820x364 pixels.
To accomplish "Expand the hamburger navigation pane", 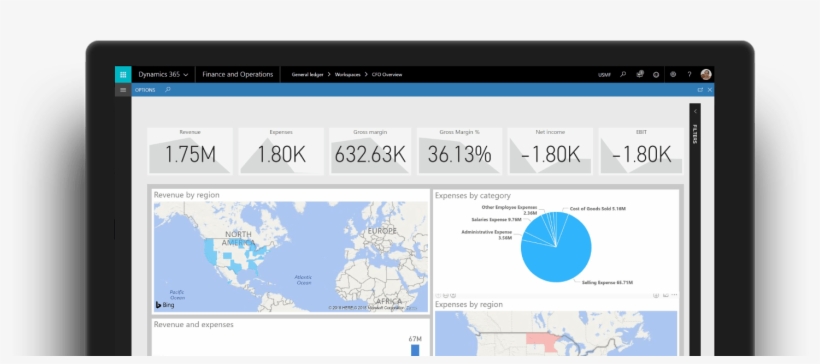I will point(123,90).
